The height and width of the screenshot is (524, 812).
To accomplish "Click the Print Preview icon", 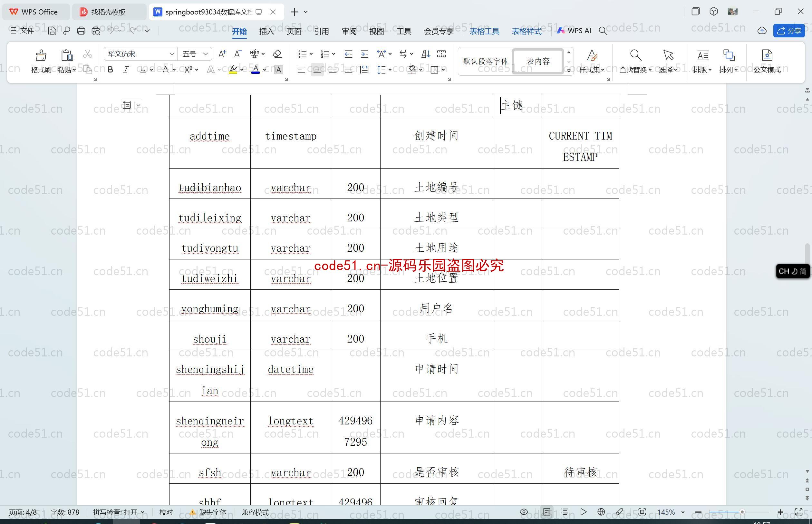I will coord(96,31).
